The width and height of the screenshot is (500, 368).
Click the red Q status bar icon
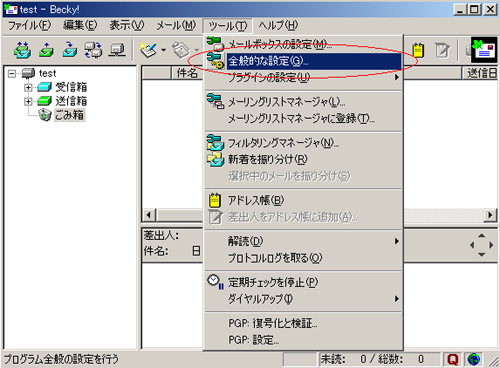[452, 359]
